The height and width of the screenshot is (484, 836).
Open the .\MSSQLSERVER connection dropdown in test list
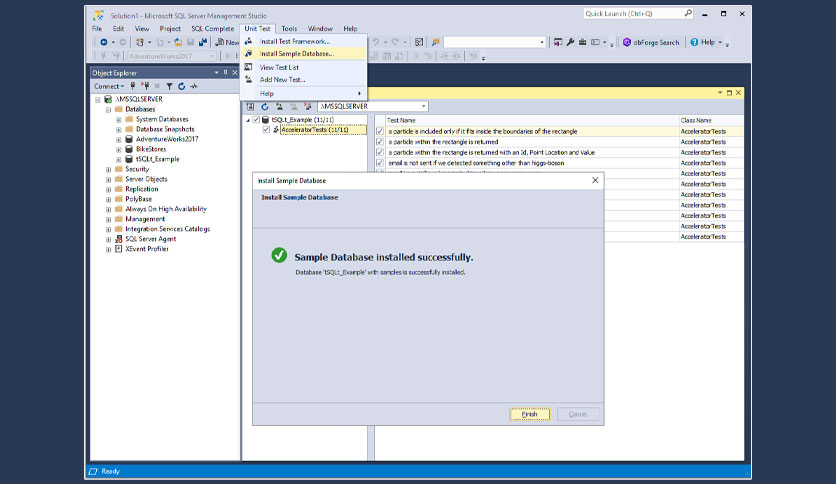coord(423,107)
